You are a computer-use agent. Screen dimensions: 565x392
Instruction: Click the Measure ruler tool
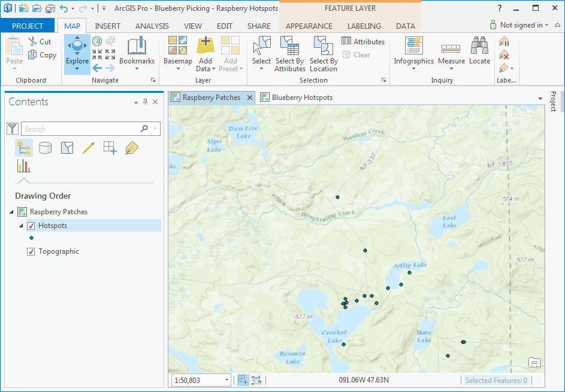(x=451, y=53)
